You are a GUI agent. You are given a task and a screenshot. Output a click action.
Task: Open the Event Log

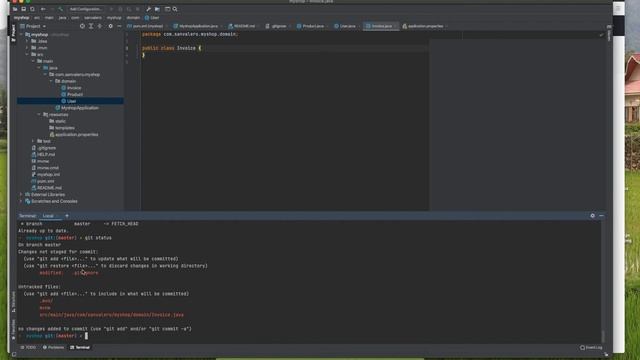(x=591, y=348)
